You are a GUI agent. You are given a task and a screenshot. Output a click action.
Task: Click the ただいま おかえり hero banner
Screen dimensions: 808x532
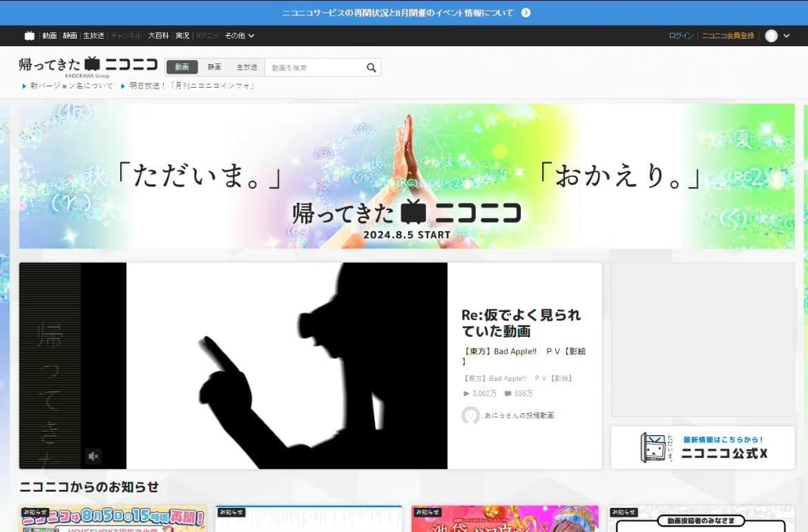407,176
